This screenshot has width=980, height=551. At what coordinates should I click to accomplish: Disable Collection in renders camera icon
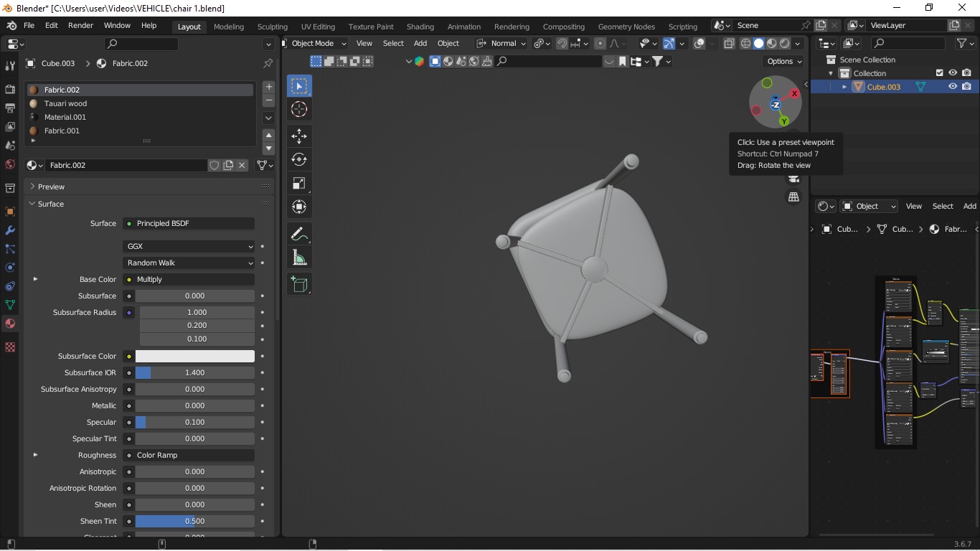click(966, 73)
